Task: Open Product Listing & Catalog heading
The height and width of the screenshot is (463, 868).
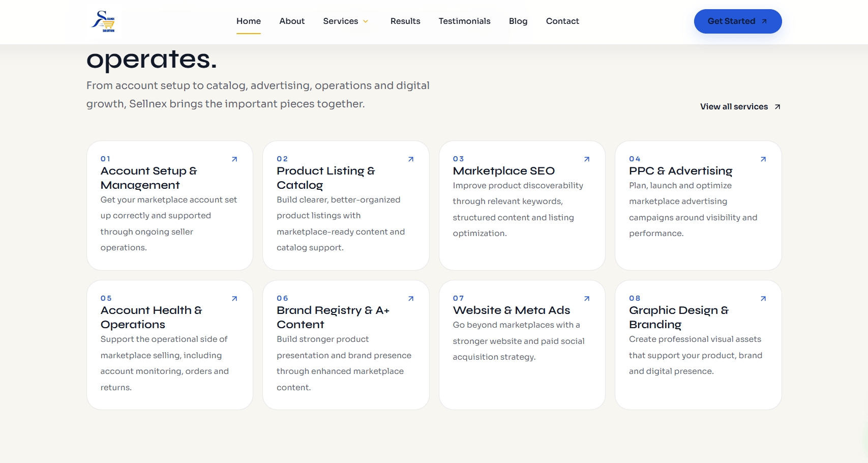Action: tap(326, 178)
